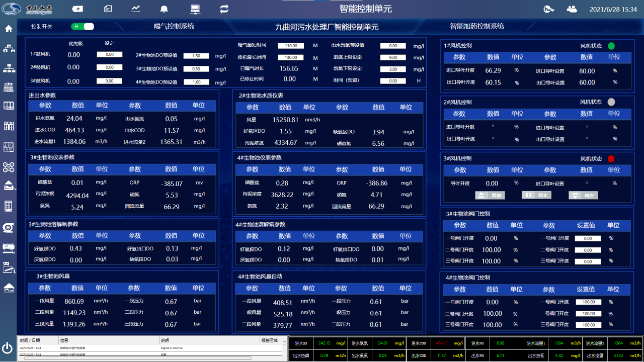
Task: Switch to 智能加药控制系统 tab
Action: click(x=476, y=26)
